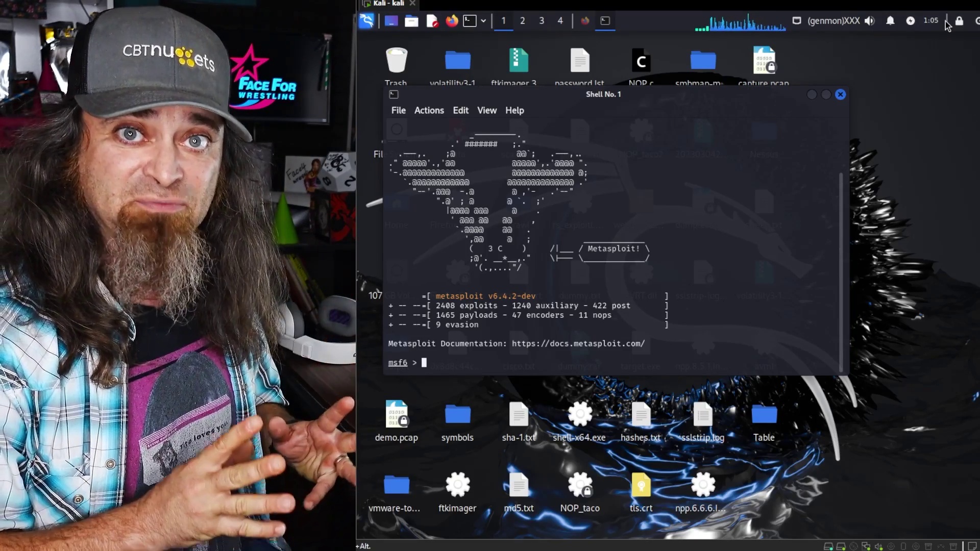The height and width of the screenshot is (551, 980).
Task: Switch to workspace tab number 2
Action: coord(522,21)
